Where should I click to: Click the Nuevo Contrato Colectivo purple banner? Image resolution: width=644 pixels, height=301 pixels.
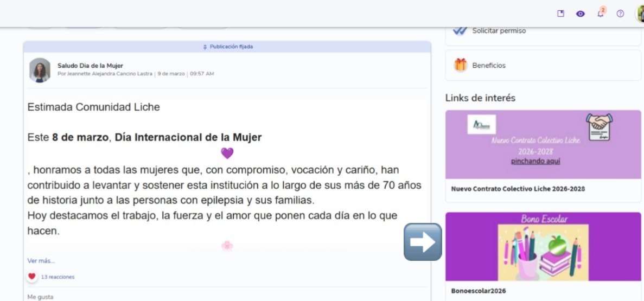(543, 144)
